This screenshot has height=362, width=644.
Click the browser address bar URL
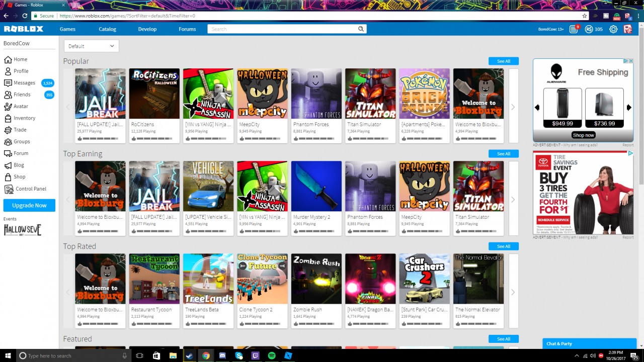(x=127, y=16)
